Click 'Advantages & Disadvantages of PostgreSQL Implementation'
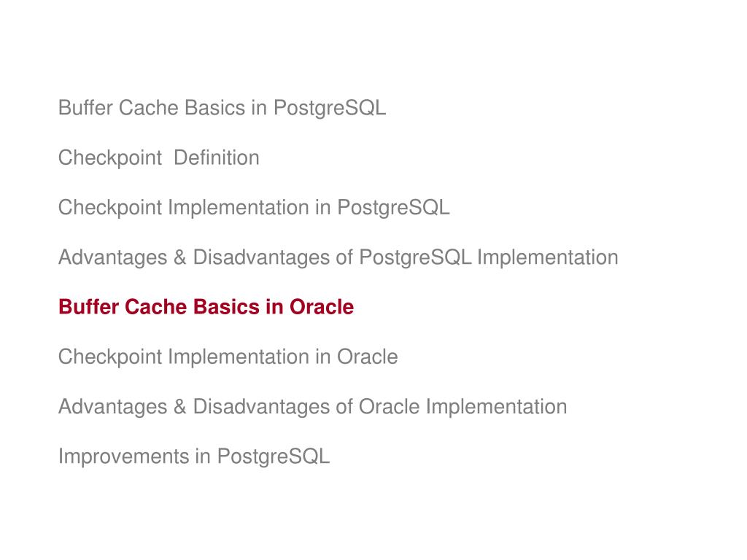 point(338,257)
